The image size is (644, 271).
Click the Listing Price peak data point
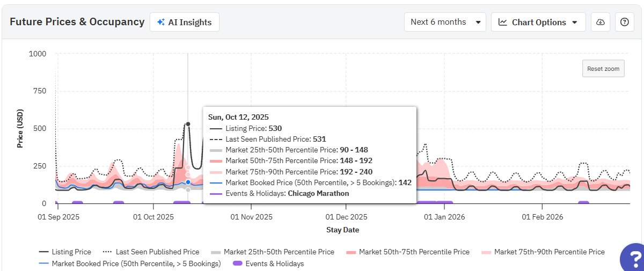(188, 124)
